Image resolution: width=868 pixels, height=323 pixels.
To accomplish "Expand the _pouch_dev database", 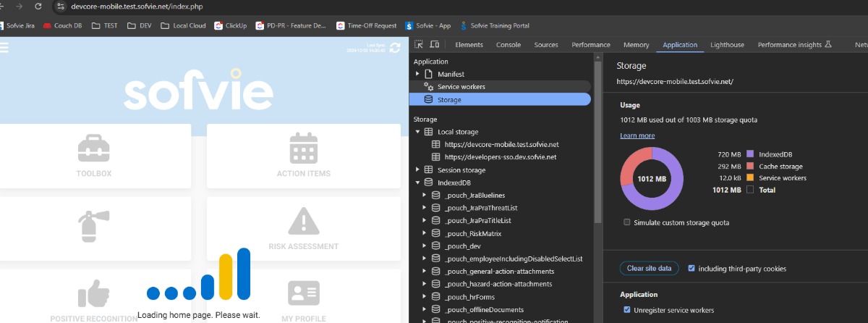I will [425, 246].
